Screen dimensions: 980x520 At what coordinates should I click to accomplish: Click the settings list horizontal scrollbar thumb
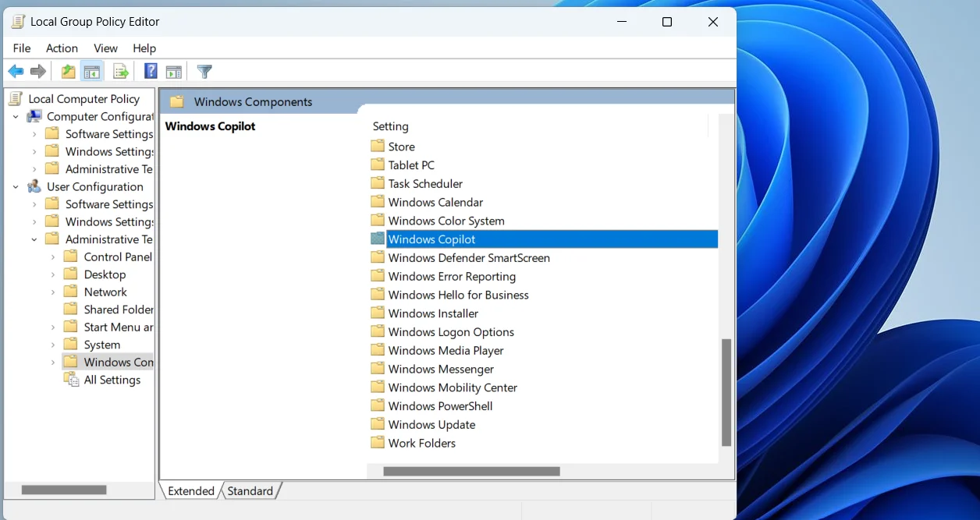pos(471,471)
